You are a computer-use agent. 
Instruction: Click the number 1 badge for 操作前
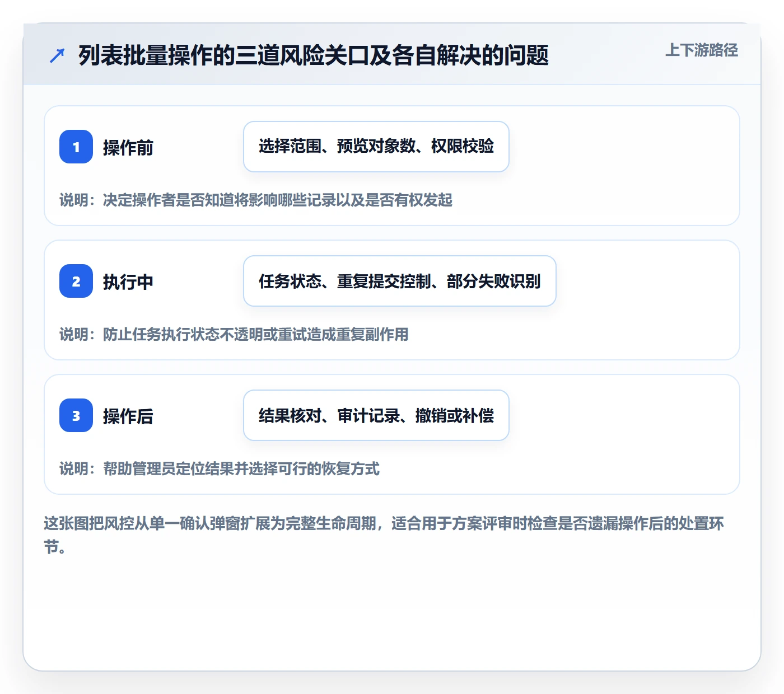(76, 147)
